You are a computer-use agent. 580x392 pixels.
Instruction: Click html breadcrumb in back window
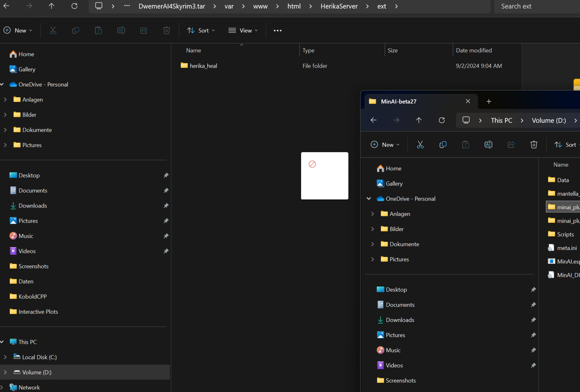pos(294,6)
